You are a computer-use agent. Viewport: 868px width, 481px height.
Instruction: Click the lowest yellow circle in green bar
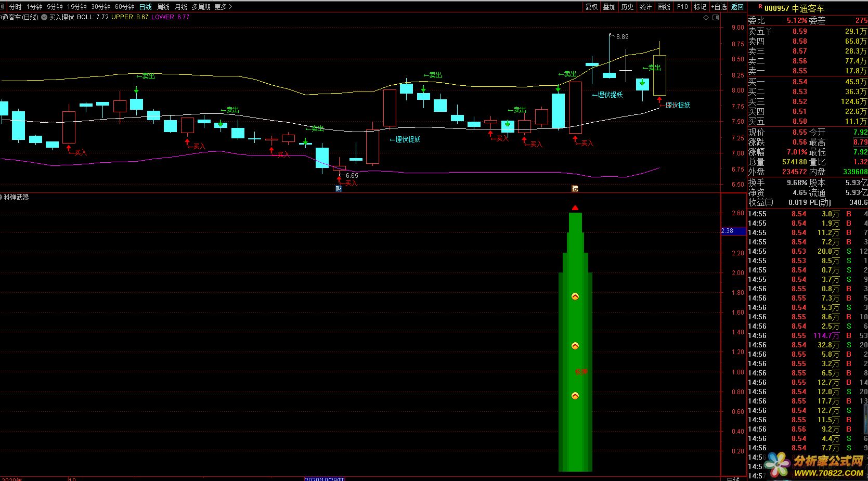click(575, 396)
